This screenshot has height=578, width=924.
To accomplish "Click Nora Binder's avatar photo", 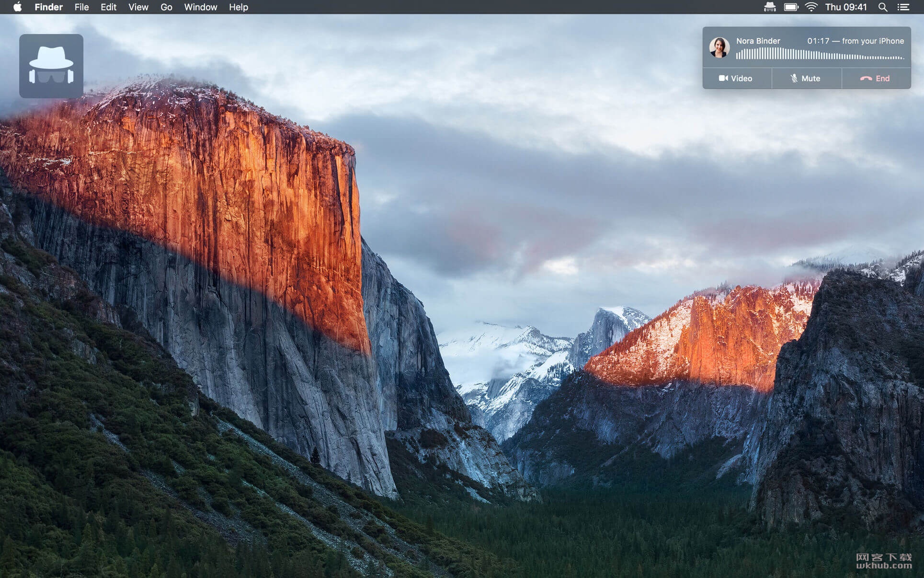I will point(719,47).
